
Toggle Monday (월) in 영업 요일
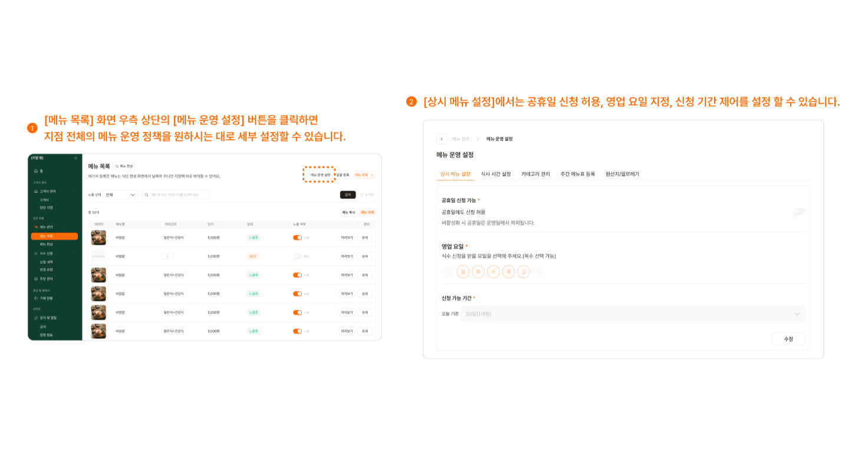463,272
